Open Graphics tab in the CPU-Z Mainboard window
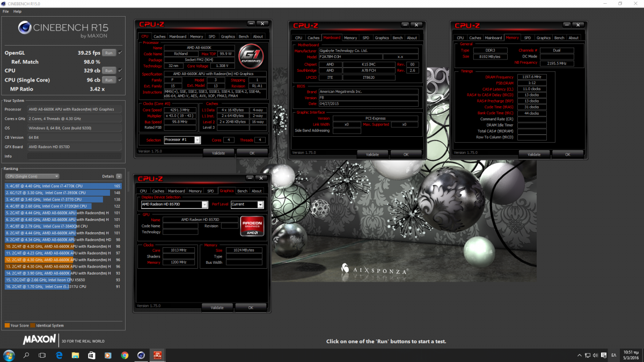Screen dimensions: 644x362 [x=382, y=38]
